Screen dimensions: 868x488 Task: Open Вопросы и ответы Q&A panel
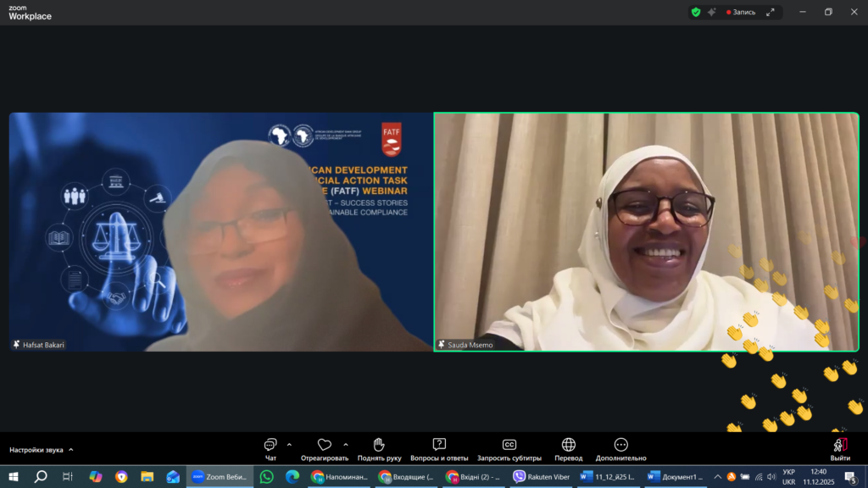(x=439, y=446)
